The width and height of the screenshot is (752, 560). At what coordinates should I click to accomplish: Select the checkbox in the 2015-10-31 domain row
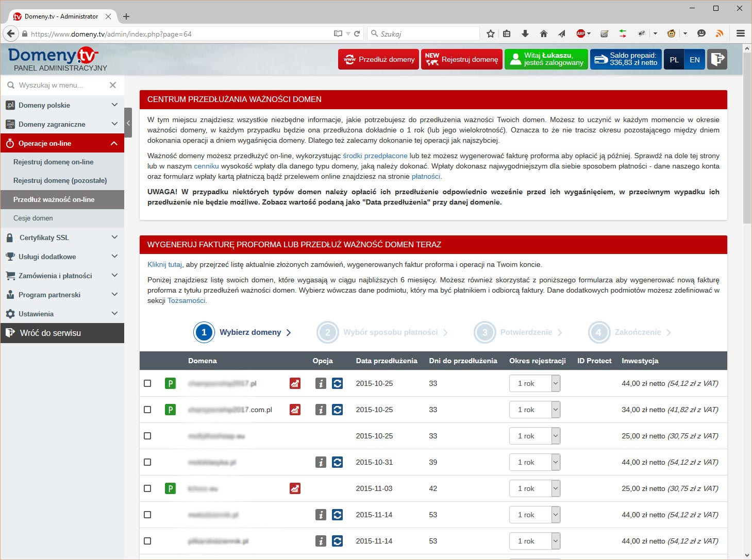coord(147,462)
